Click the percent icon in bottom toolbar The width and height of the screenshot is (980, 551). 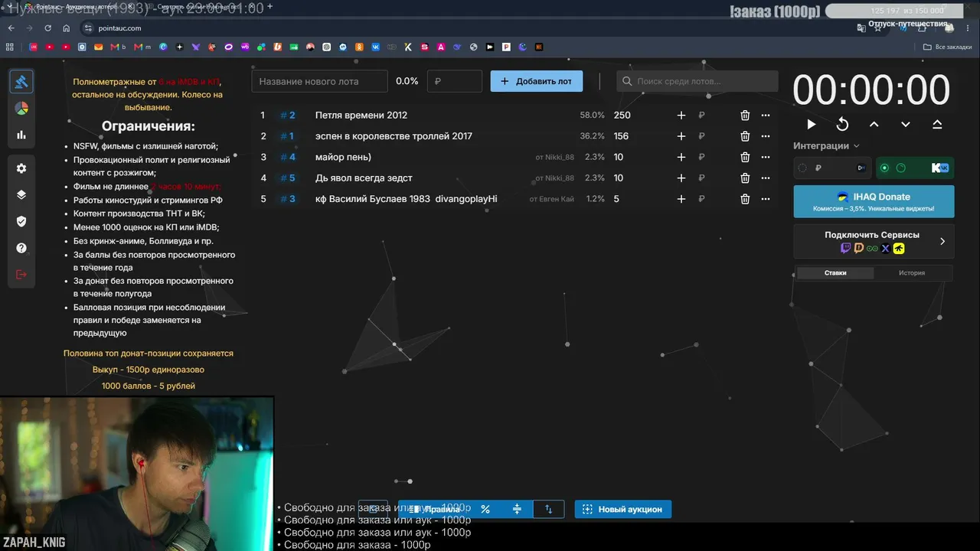[x=485, y=509]
